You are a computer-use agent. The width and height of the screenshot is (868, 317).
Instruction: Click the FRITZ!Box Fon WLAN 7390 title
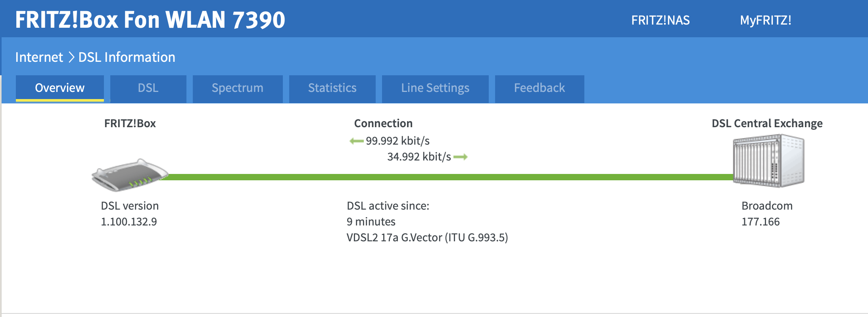coord(150,20)
